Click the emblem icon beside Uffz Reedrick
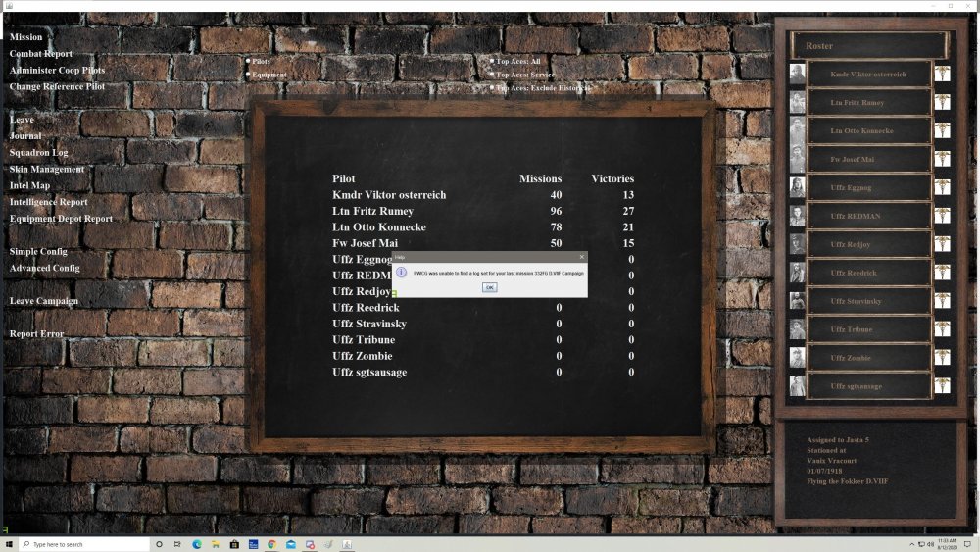This screenshot has height=552, width=980. click(943, 273)
